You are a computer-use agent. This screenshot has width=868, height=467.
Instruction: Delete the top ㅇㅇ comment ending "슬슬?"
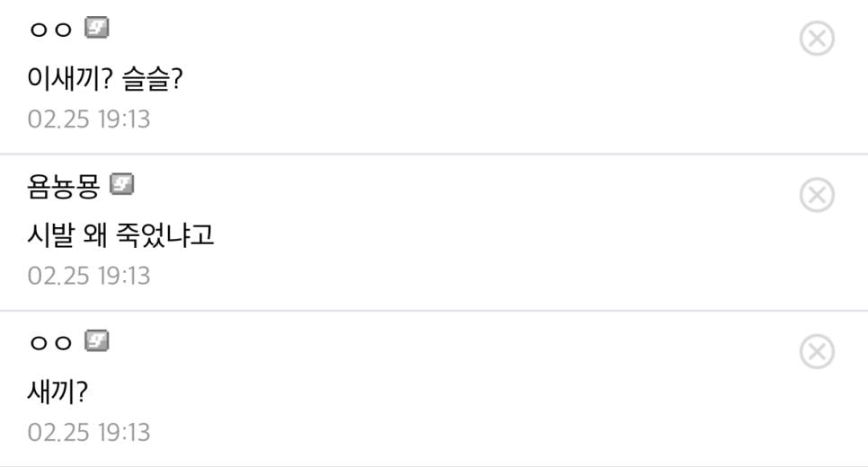click(816, 39)
